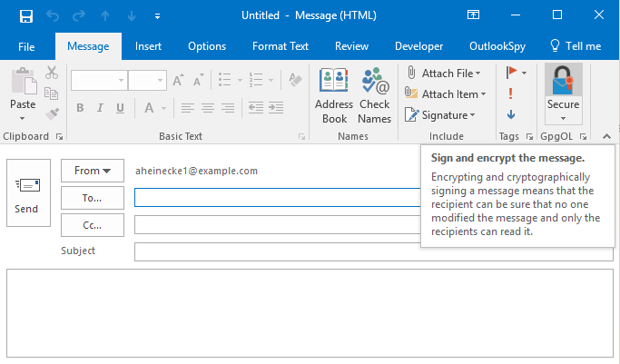620x364 pixels.
Task: Click the Cc... button
Action: click(92, 224)
